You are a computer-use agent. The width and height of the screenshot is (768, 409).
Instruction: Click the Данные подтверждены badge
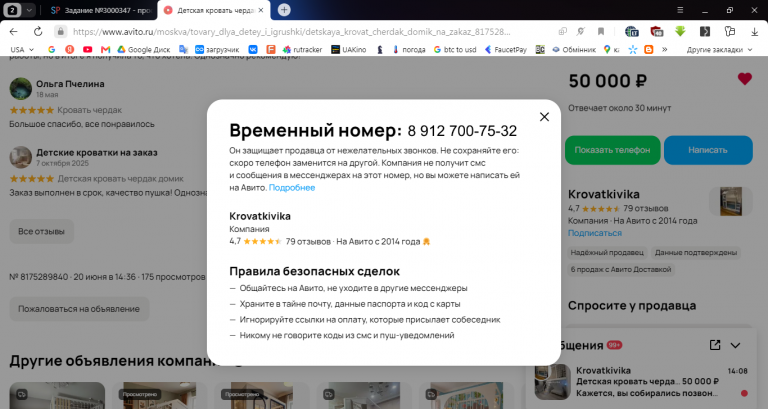696,253
